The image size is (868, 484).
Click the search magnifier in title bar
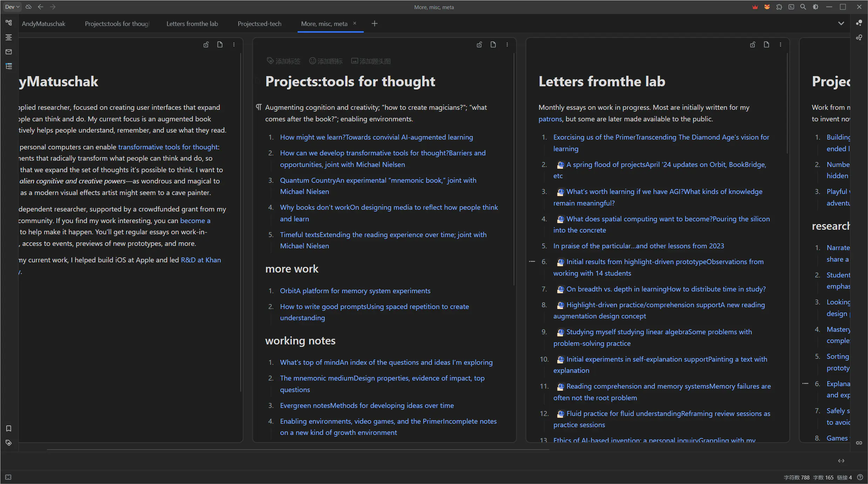[x=803, y=7]
